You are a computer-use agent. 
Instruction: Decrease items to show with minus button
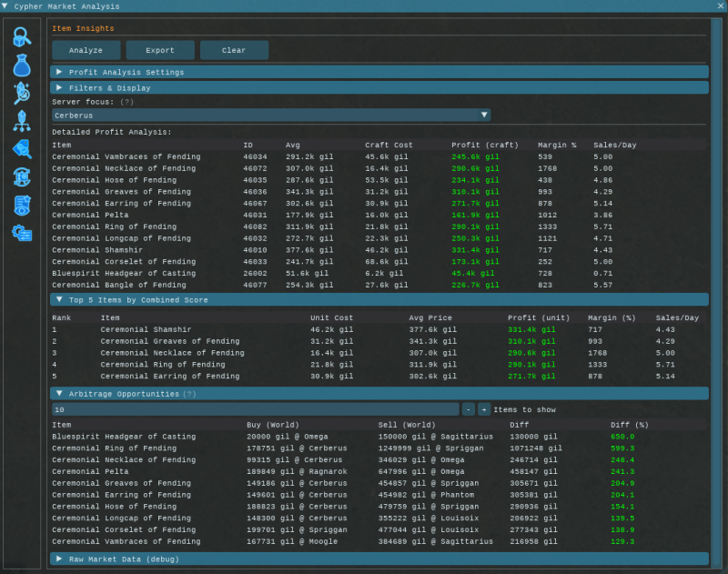[468, 409]
